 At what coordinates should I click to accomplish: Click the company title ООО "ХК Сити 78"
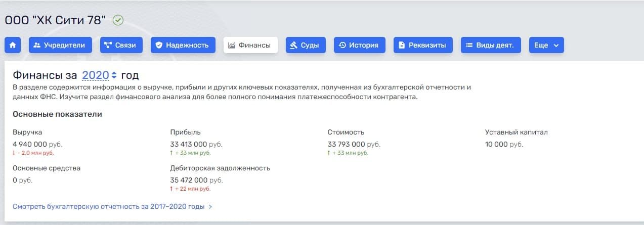click(56, 21)
